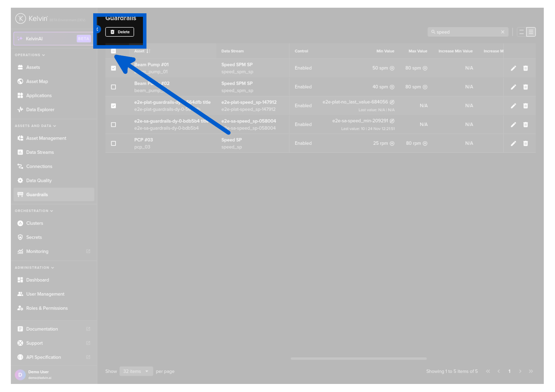Uncheck the Beam Pump #01 checkbox

pyautogui.click(x=114, y=68)
